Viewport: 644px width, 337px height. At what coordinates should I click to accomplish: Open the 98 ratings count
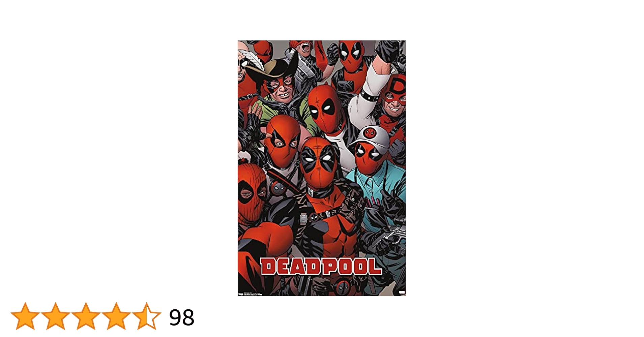(182, 317)
